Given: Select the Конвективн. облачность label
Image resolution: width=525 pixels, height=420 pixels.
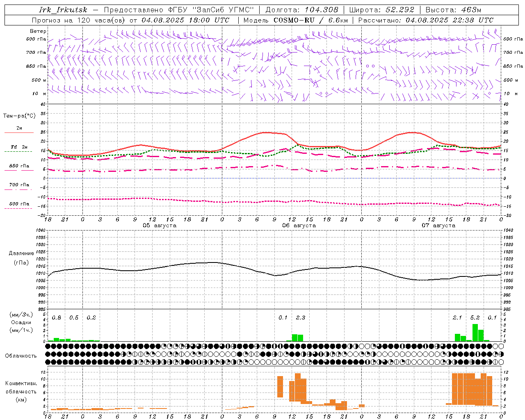Looking at the screenshot, I should (21, 387).
